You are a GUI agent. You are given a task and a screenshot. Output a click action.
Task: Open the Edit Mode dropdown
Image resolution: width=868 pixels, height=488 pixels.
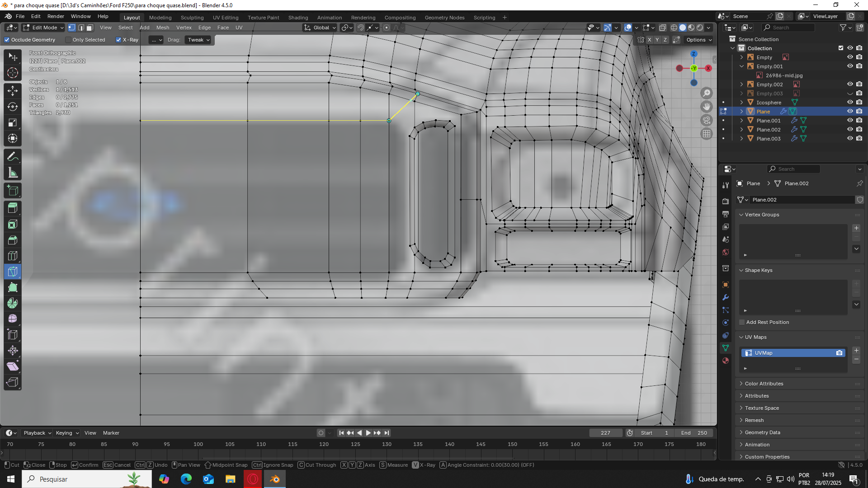click(44, 28)
